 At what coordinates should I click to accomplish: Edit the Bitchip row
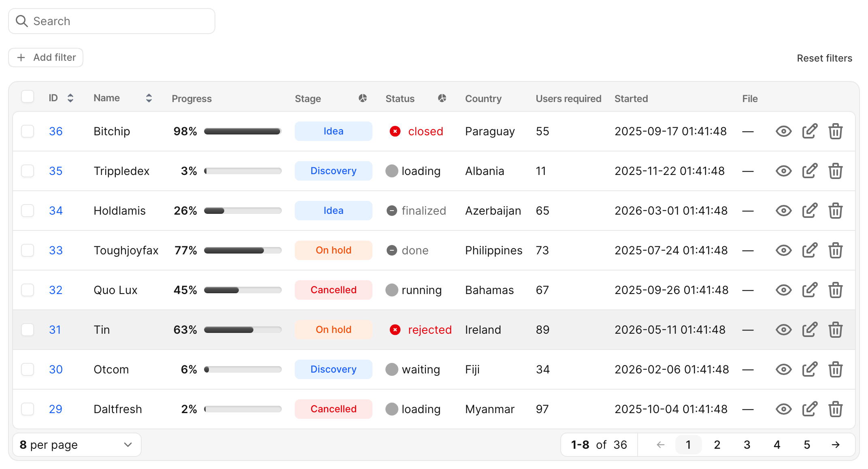(x=810, y=131)
